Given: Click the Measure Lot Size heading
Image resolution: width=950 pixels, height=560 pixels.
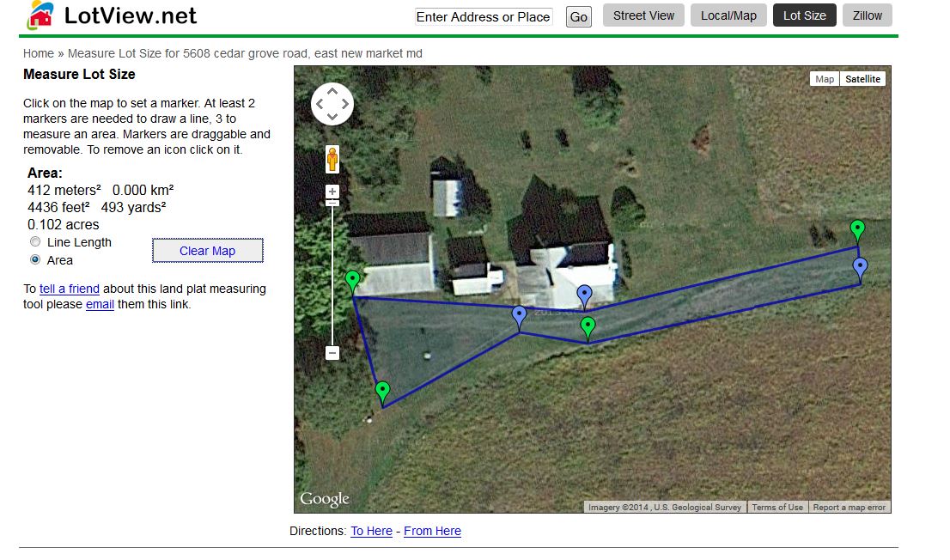Looking at the screenshot, I should coord(79,75).
